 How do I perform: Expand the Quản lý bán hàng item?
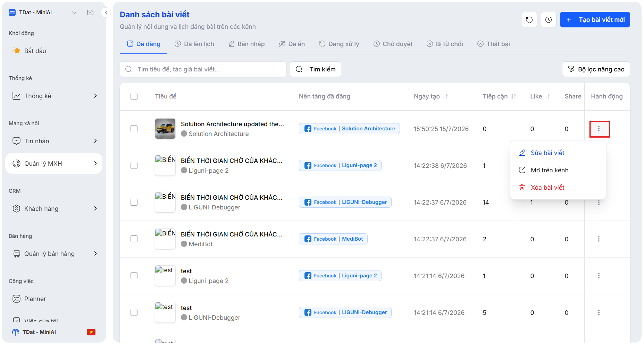coord(54,254)
